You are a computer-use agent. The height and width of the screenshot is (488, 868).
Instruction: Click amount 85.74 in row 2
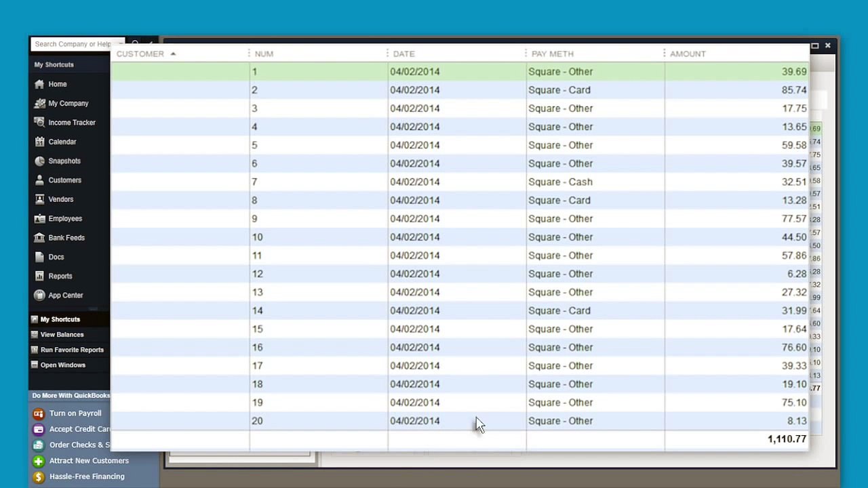point(793,89)
